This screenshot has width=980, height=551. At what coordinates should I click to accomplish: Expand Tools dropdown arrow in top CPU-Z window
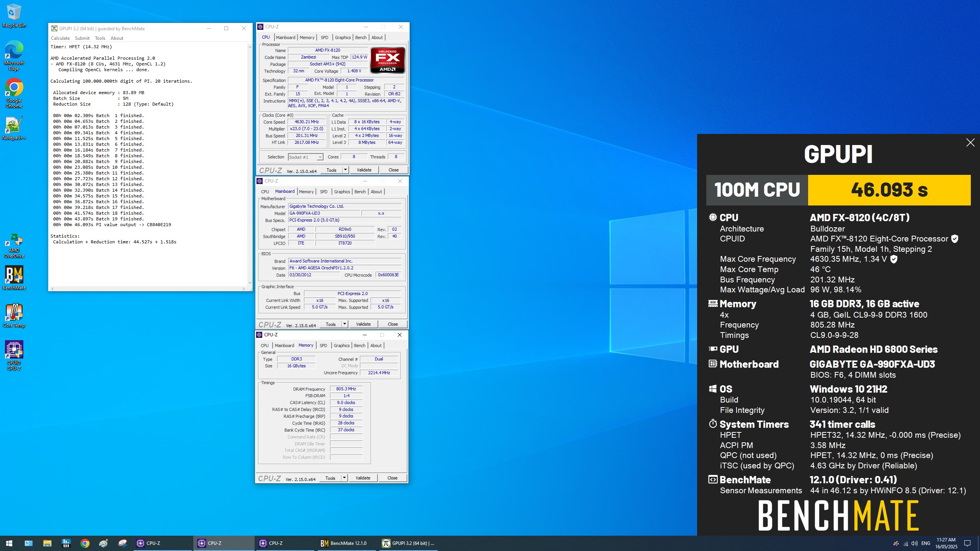point(345,170)
